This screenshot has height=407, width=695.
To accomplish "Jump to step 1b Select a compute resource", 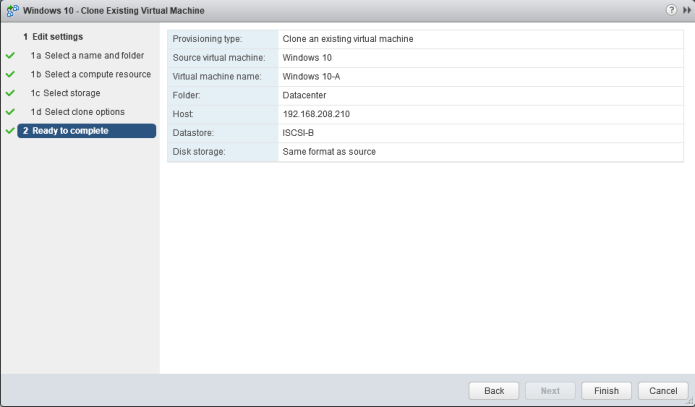I will pyautogui.click(x=90, y=75).
